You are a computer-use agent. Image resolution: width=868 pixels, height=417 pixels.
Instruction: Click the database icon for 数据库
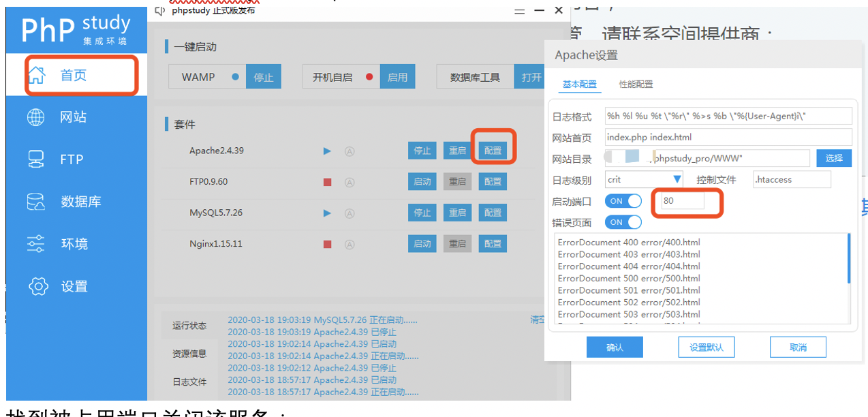pos(36,202)
